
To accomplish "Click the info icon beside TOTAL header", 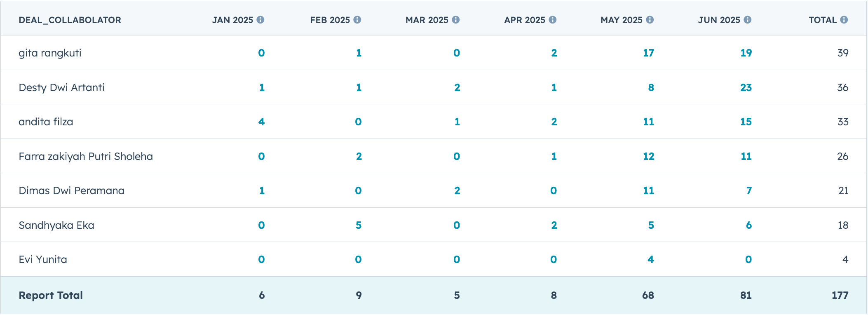I will (x=844, y=20).
